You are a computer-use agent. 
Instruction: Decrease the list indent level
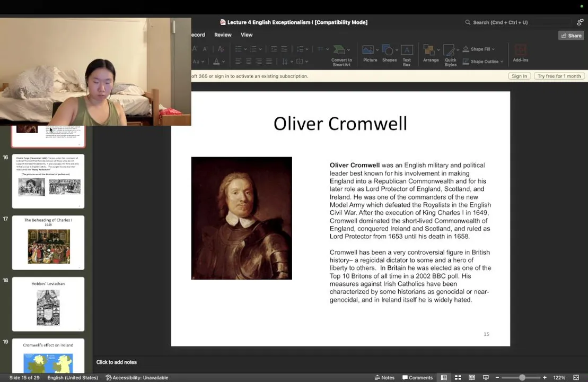click(x=274, y=49)
